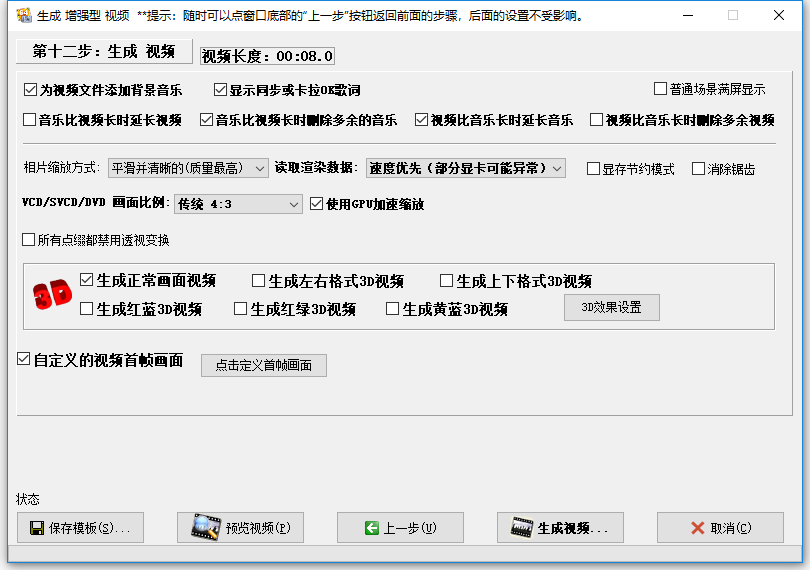This screenshot has width=810, height=570.
Task: Toggle 自定义的视频首帧画面 checkbox
Action: (x=23, y=359)
